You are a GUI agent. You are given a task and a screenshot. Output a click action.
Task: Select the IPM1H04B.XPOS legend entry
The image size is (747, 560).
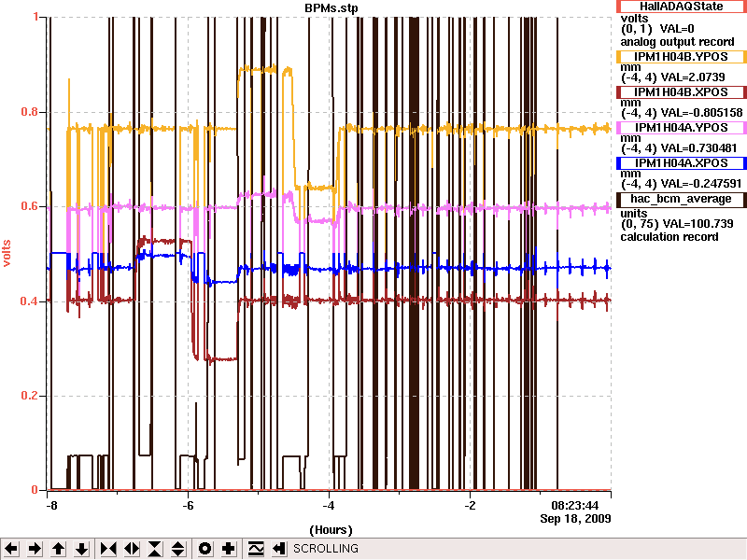coord(682,91)
